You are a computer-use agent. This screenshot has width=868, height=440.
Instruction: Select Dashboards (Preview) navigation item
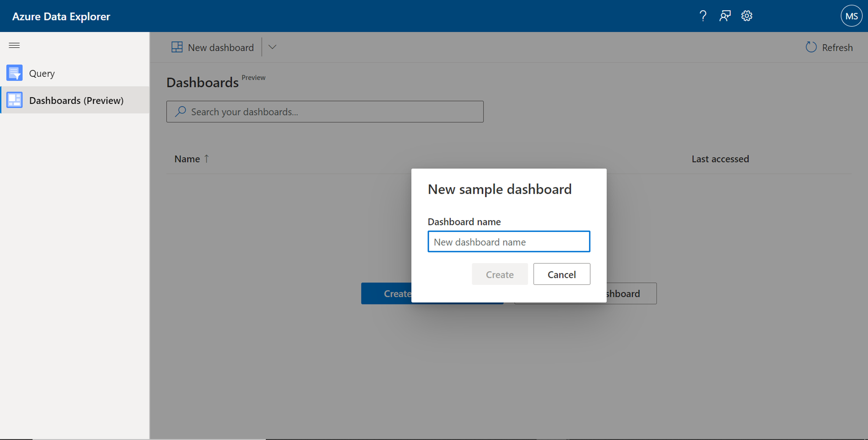(x=75, y=100)
